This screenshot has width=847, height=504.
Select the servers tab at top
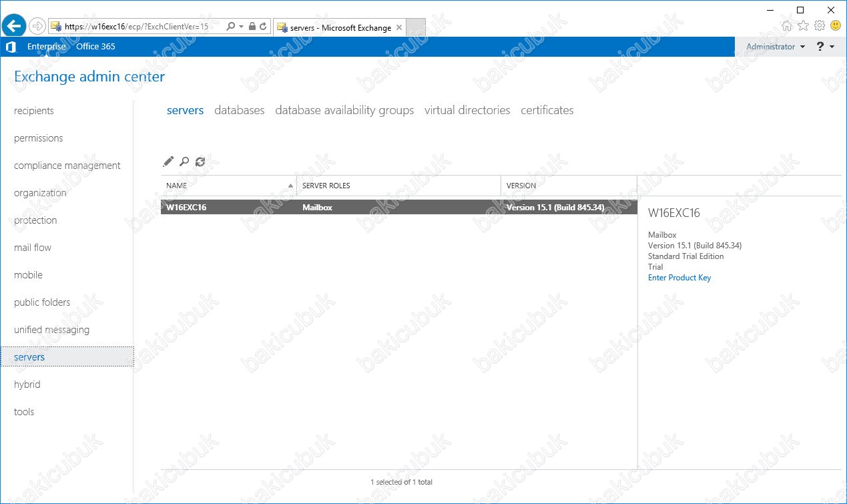tap(186, 110)
